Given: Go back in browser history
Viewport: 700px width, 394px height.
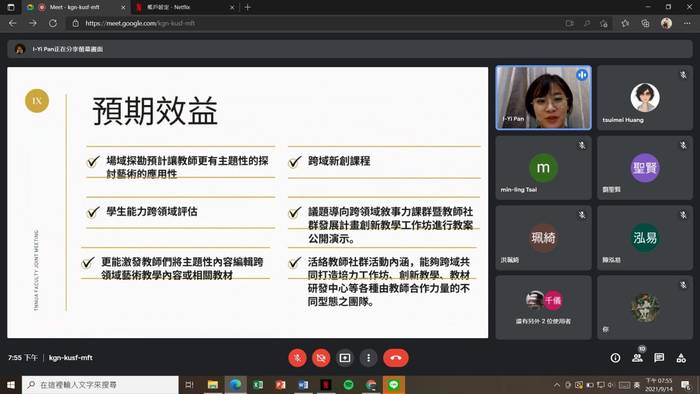Looking at the screenshot, I should pos(12,23).
